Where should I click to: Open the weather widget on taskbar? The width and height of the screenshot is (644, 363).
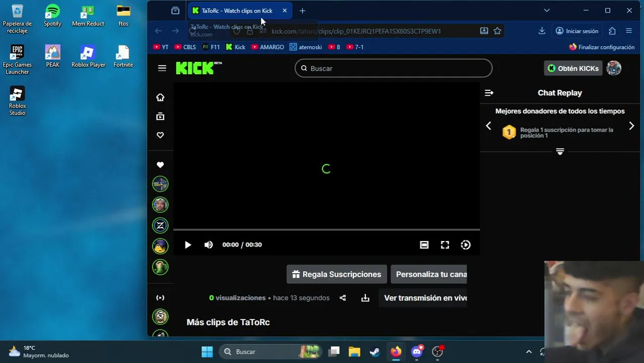tap(38, 351)
